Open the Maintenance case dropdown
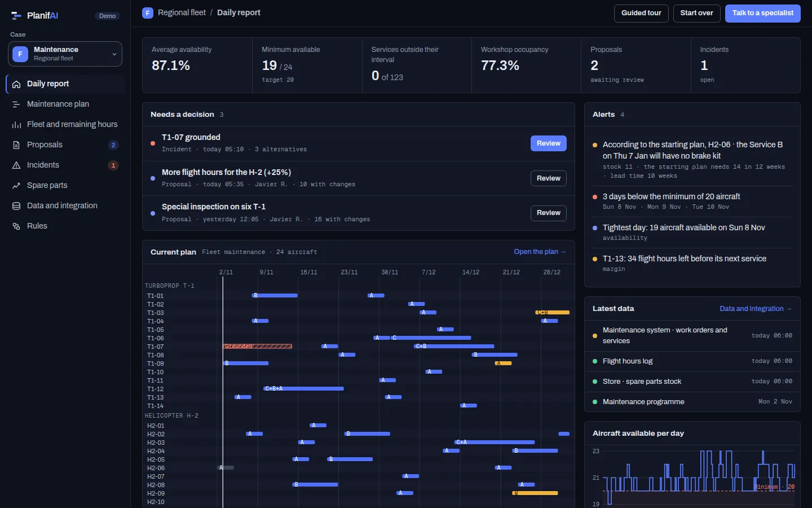812x508 pixels. 65,54
